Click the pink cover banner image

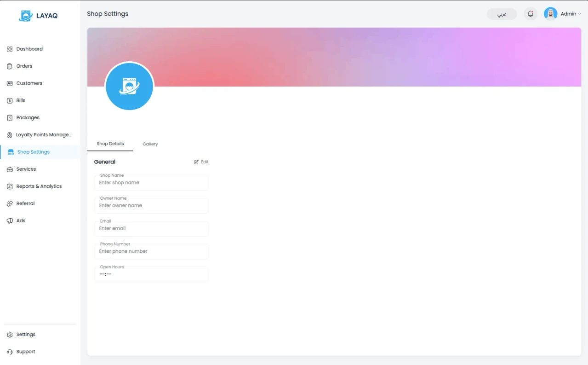(334, 57)
